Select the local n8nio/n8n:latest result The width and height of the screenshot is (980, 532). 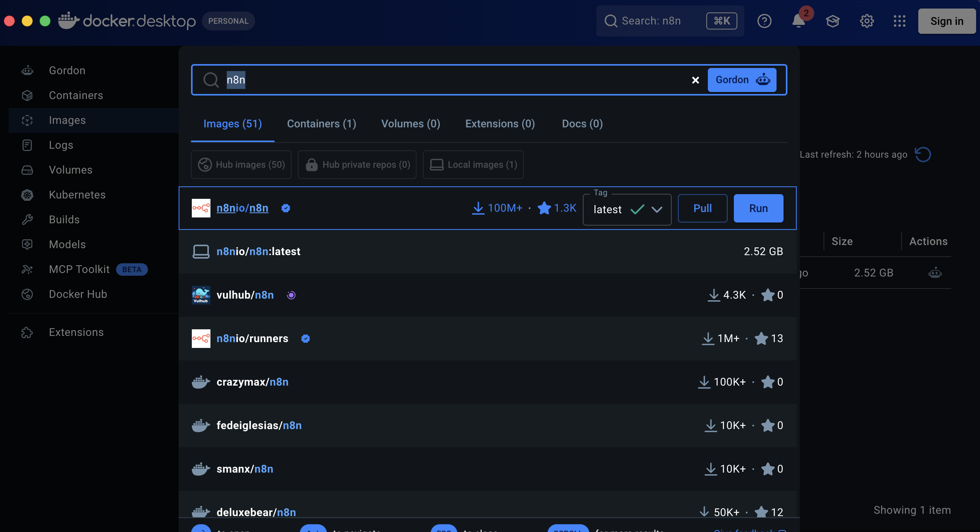pos(488,252)
